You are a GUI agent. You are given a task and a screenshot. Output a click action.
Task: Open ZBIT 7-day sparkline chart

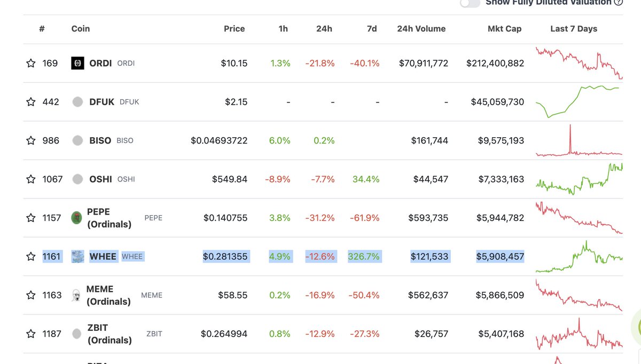[579, 334]
